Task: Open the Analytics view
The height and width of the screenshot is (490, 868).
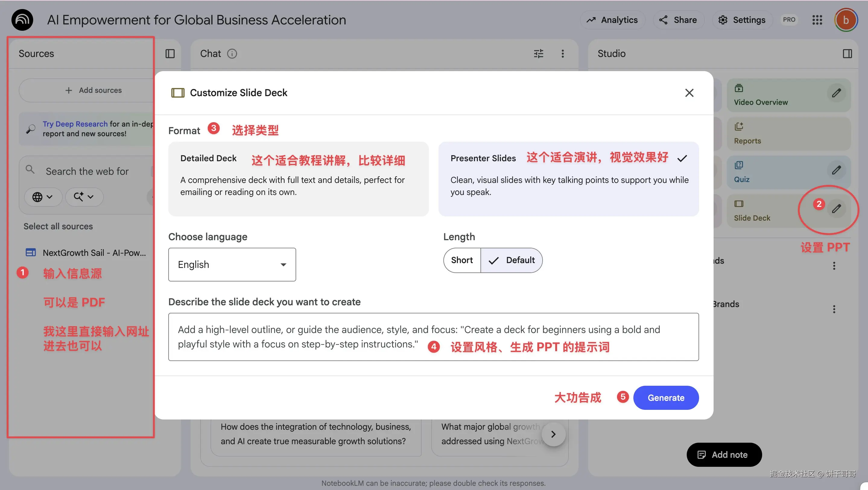Action: pos(612,20)
